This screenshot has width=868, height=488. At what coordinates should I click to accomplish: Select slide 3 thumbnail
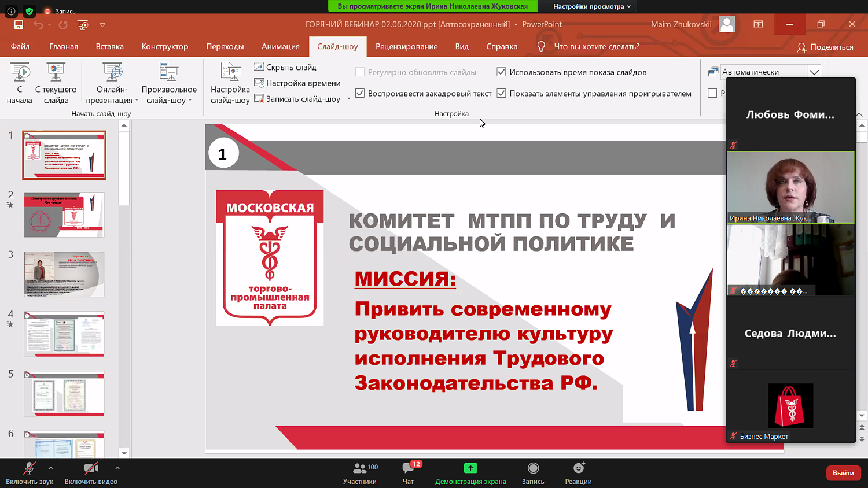coord(64,274)
